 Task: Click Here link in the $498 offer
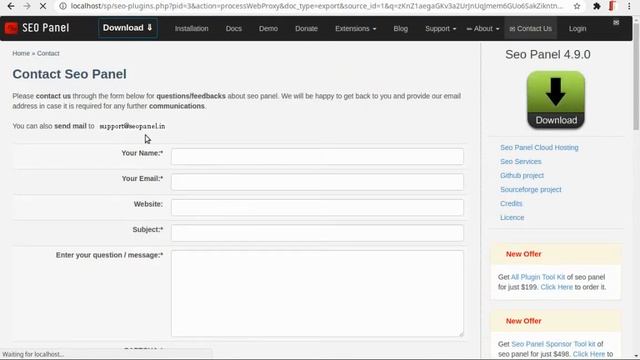tap(589, 354)
